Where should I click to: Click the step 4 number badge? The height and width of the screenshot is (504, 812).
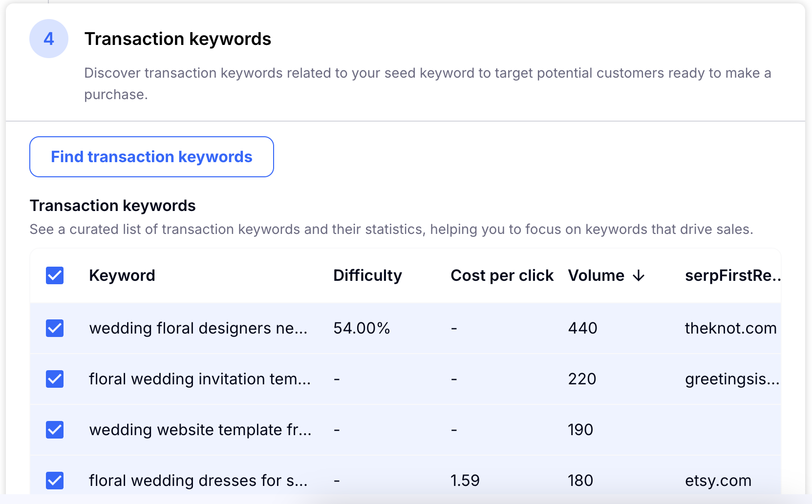(x=49, y=39)
